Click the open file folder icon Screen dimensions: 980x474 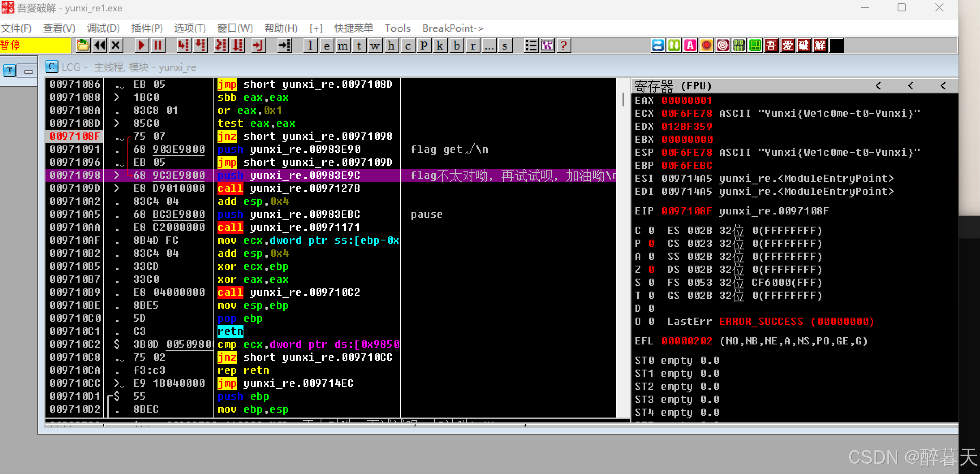pyautogui.click(x=83, y=45)
